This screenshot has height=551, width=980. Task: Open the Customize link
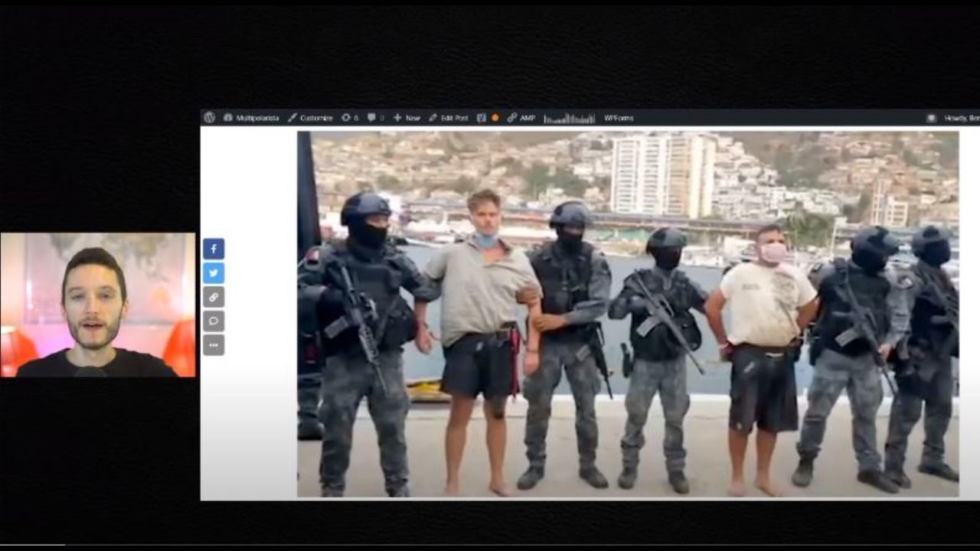coord(310,118)
